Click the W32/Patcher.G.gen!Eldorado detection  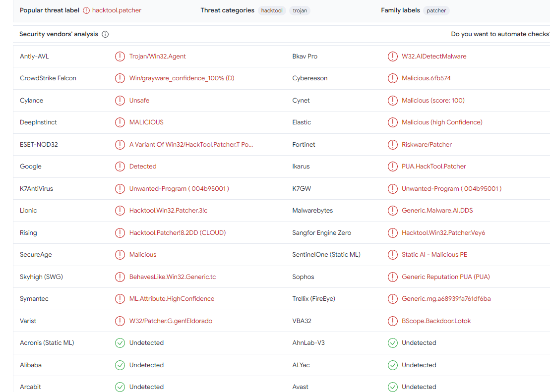(x=171, y=321)
